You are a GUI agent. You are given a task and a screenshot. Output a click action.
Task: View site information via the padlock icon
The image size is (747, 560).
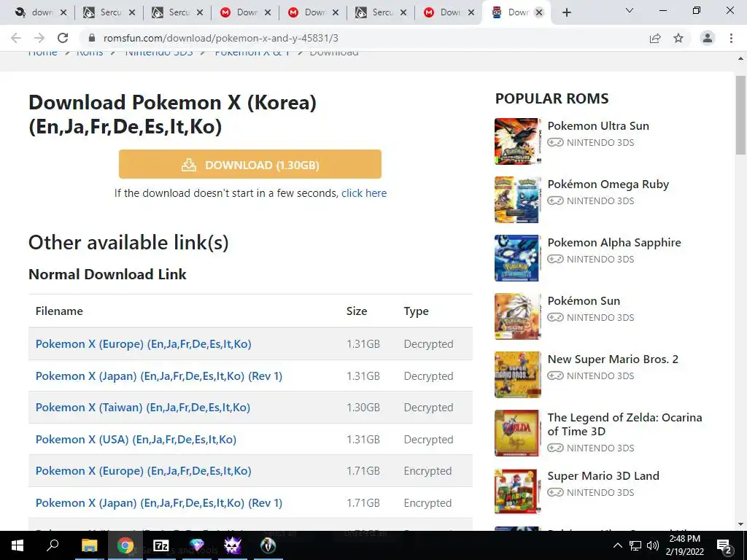(92, 38)
